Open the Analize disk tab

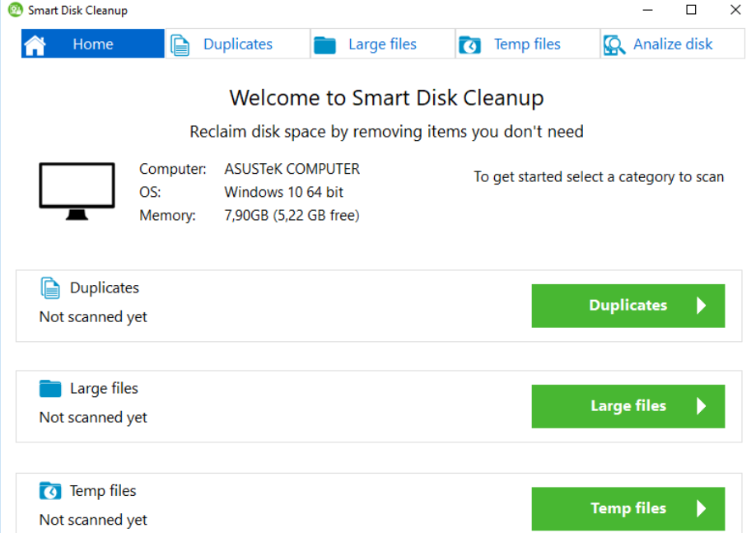coord(673,44)
